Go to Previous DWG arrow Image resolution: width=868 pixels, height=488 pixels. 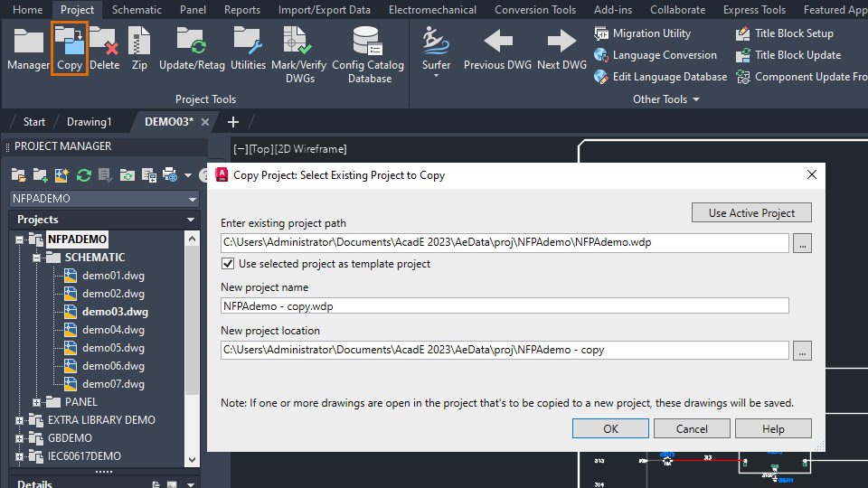tap(497, 49)
